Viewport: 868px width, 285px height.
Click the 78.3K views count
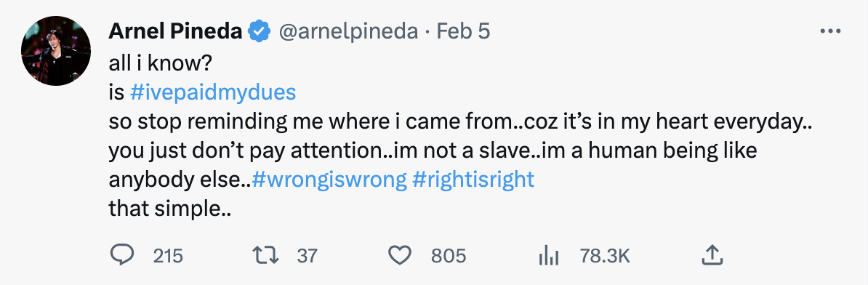tap(605, 256)
